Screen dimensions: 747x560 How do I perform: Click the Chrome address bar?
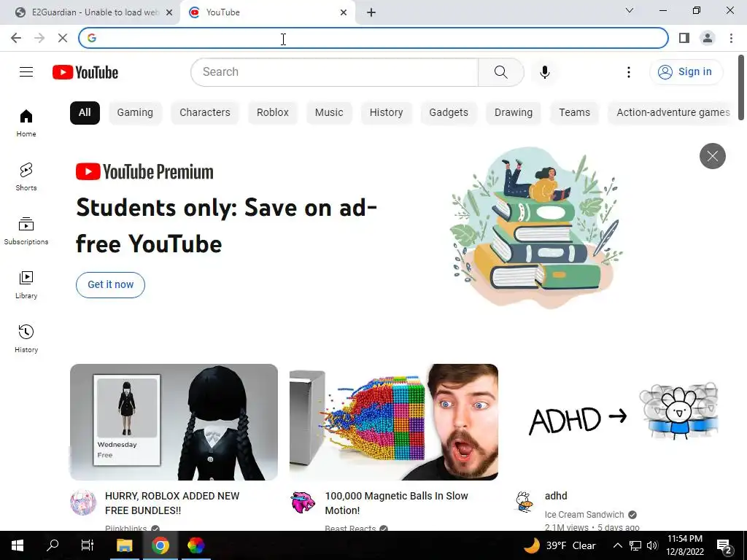(373, 38)
